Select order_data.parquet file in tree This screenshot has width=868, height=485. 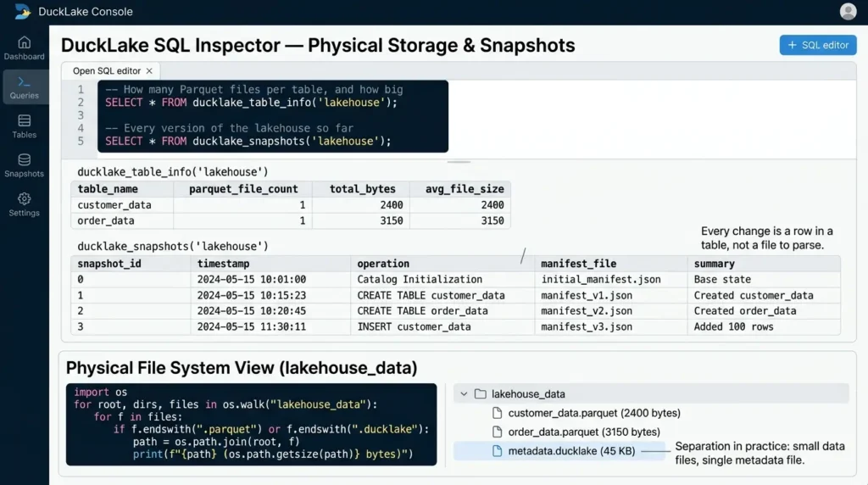pyautogui.click(x=584, y=432)
